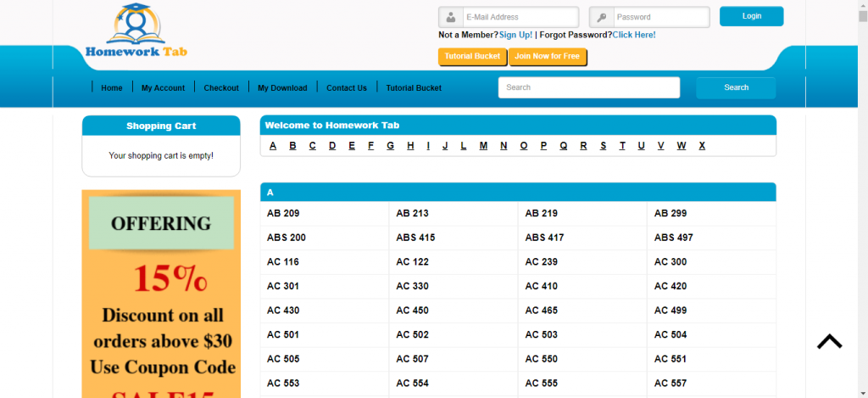Open the AC 504 course
This screenshot has width=868, height=398.
(x=670, y=335)
